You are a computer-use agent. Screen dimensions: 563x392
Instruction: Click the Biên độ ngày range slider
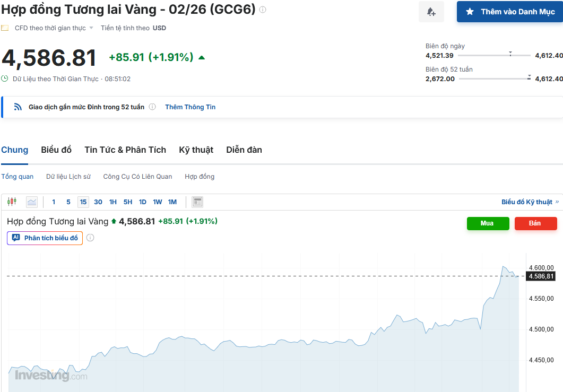(493, 55)
